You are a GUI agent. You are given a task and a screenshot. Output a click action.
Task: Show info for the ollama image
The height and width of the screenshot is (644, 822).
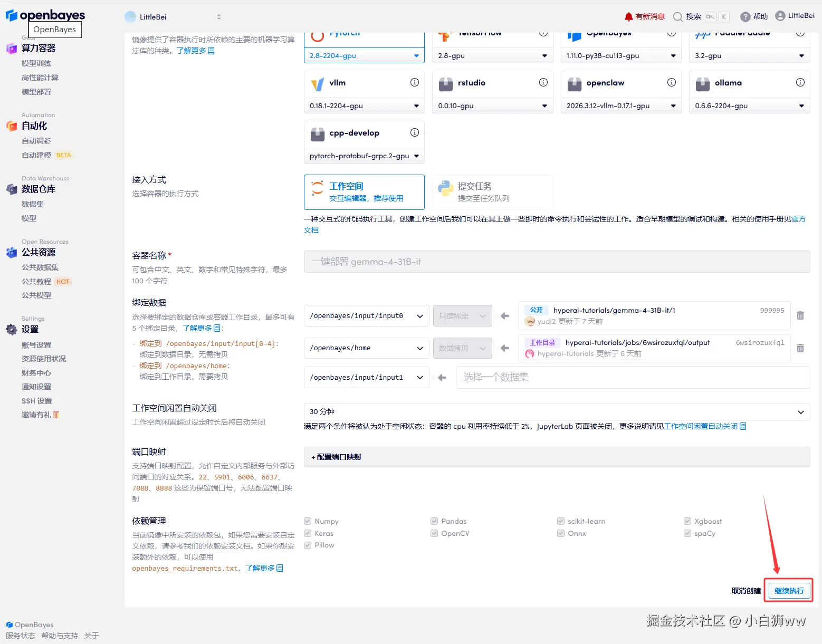point(800,82)
